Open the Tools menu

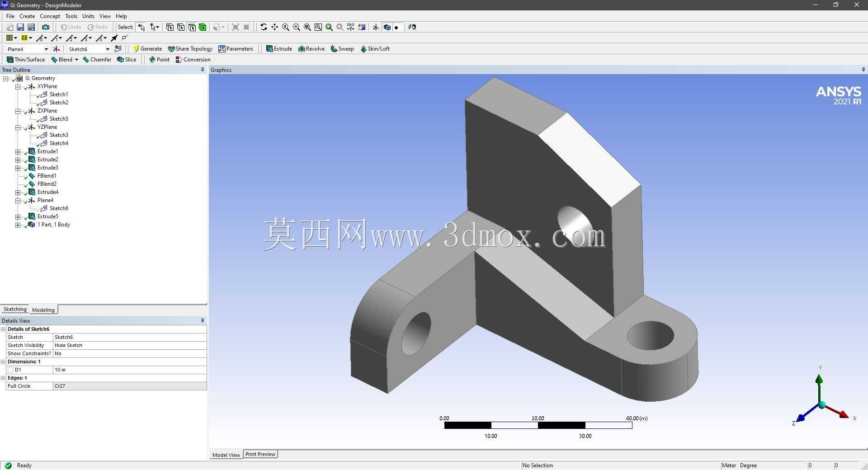(71, 16)
